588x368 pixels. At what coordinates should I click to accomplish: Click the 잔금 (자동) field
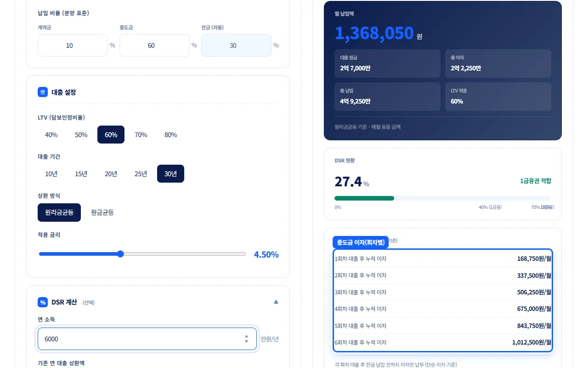236,46
